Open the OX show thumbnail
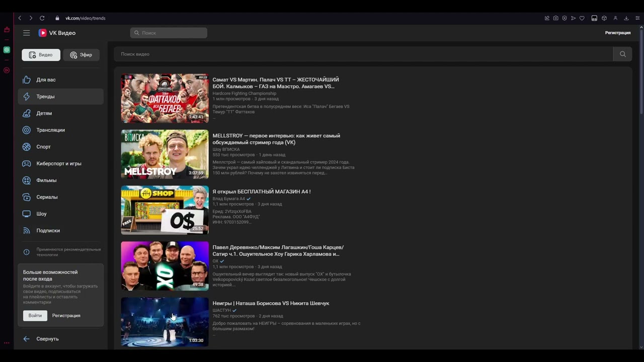 point(165,266)
